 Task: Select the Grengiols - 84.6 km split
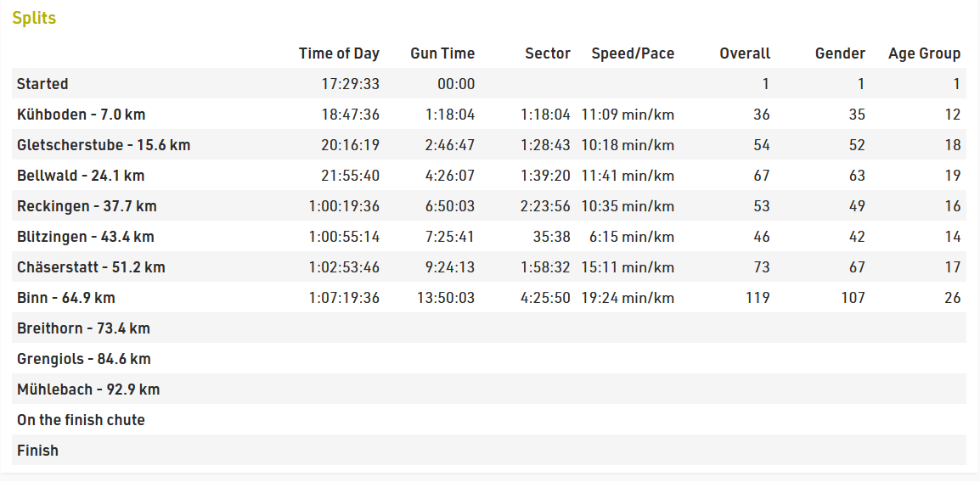(489, 359)
